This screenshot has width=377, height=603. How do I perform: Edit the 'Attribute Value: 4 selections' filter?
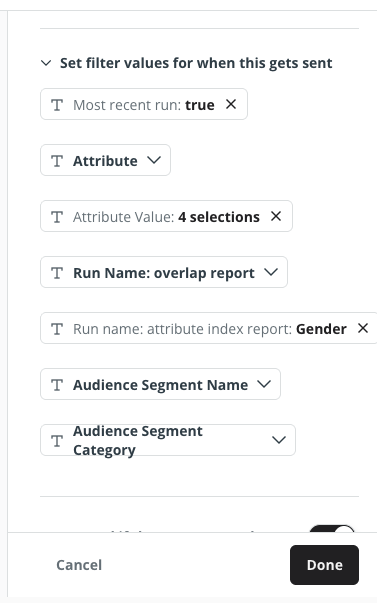(x=166, y=217)
